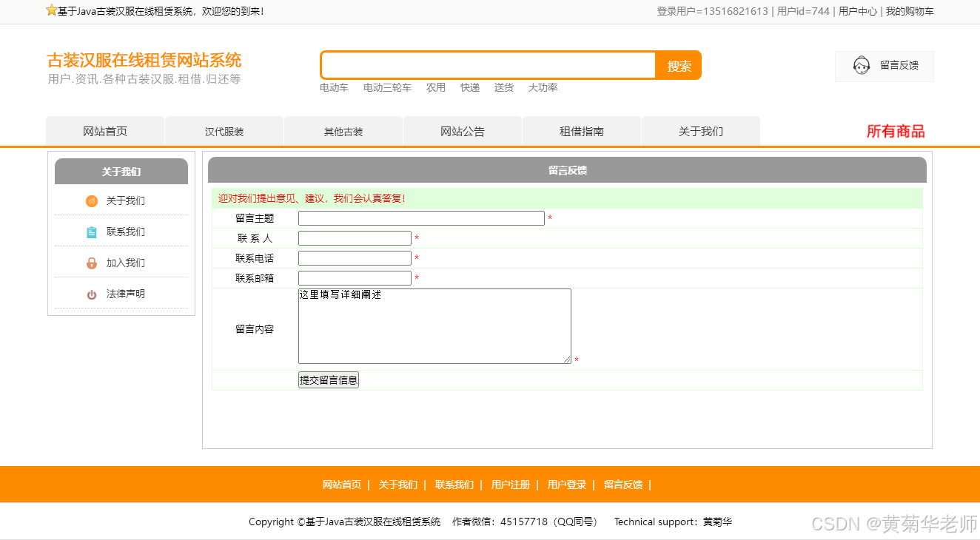Click the 用户id=744 text
Image resolution: width=980 pixels, height=540 pixels.
pos(803,11)
